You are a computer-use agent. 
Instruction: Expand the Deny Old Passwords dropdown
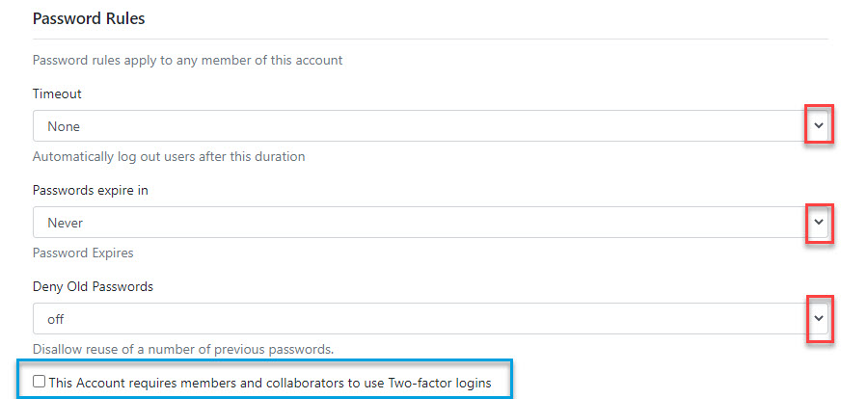415,318
